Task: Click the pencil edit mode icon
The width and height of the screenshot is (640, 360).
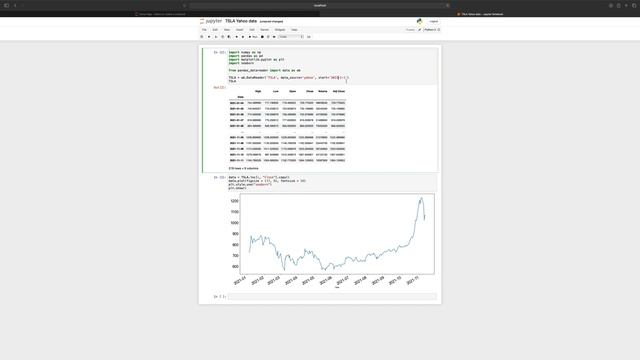Action: tap(420, 30)
